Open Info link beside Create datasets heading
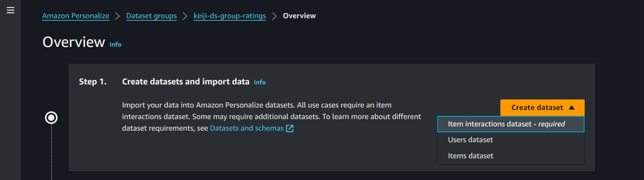Viewport: 644px width, 180px height. pyautogui.click(x=259, y=82)
